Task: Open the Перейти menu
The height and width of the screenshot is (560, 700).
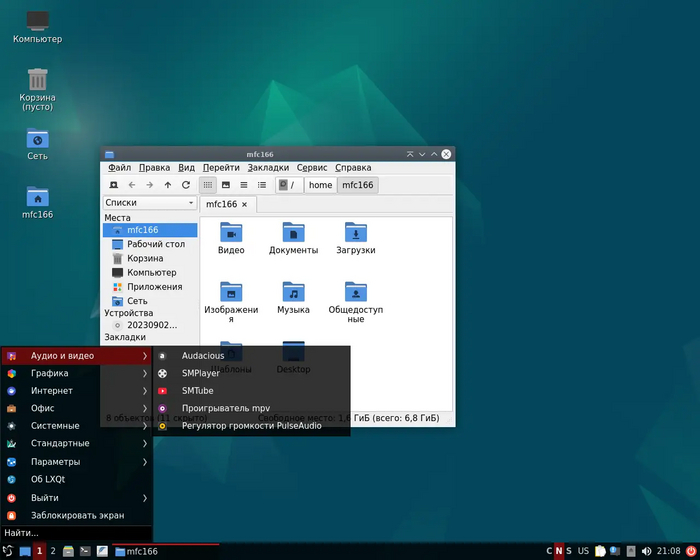Action: point(221,168)
